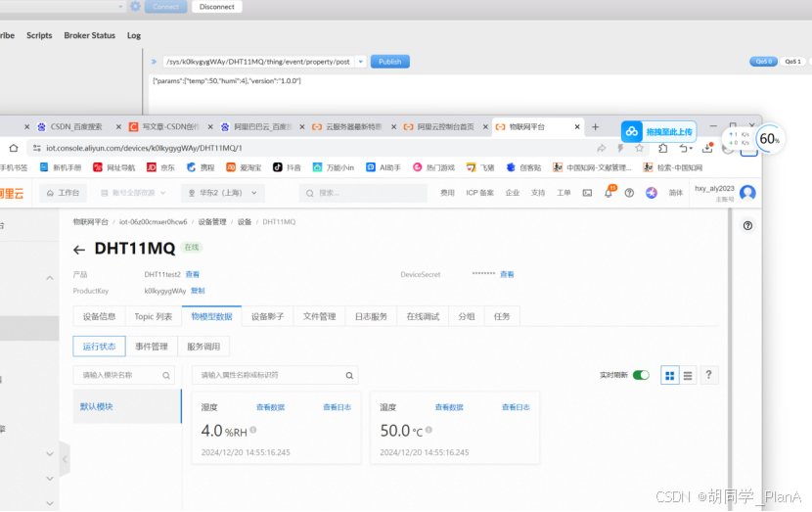Select QoS 0 in MQTT client
Screen dimensions: 812x512
pyautogui.click(x=763, y=61)
